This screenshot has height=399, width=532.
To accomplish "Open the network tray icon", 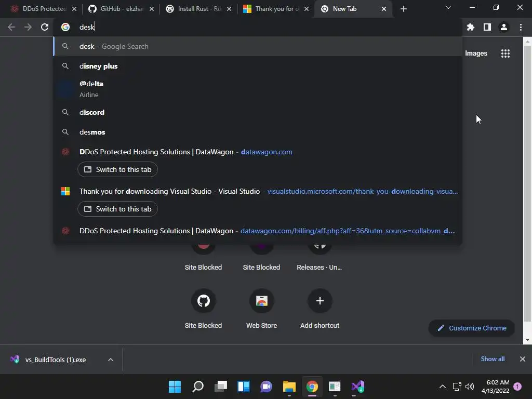I will click(457, 387).
